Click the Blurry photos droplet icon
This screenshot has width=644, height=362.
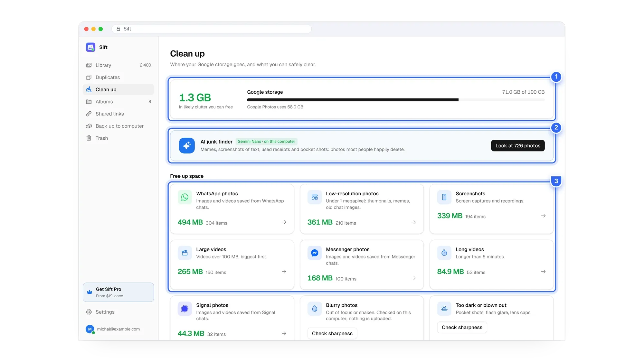[315, 309]
